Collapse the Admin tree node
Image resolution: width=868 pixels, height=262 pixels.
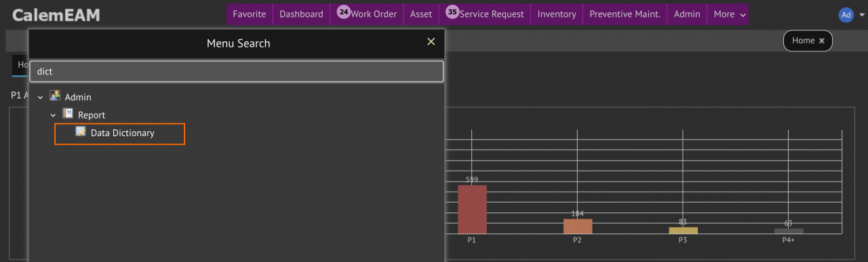[x=41, y=97]
